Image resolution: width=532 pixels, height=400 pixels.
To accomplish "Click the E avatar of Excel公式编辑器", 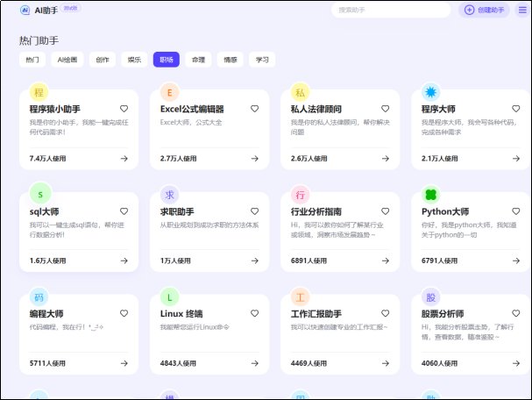I will [170, 92].
